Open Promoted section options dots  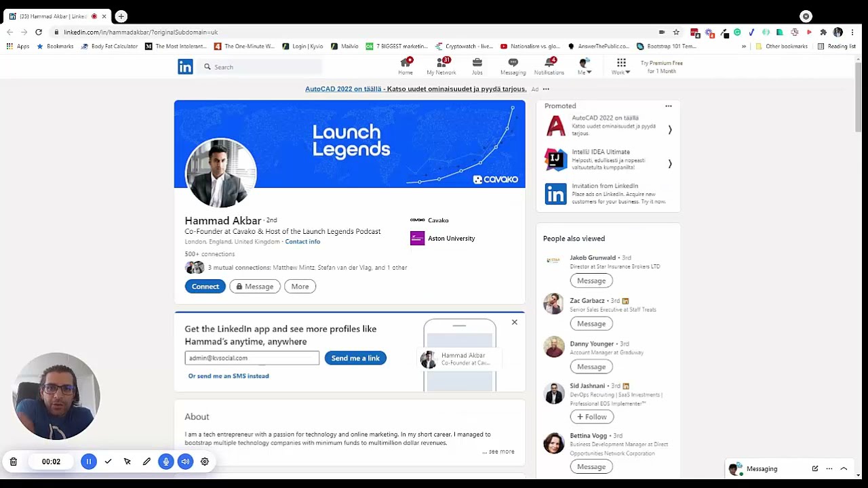pos(669,106)
